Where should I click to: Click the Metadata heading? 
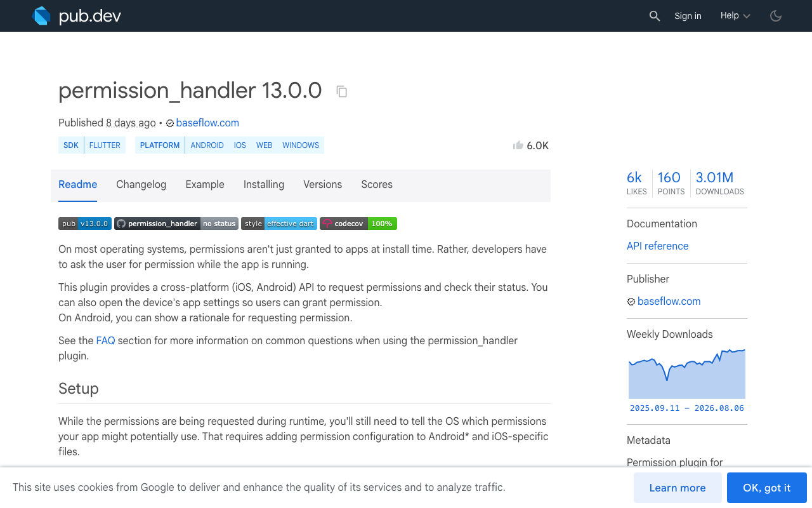648,441
